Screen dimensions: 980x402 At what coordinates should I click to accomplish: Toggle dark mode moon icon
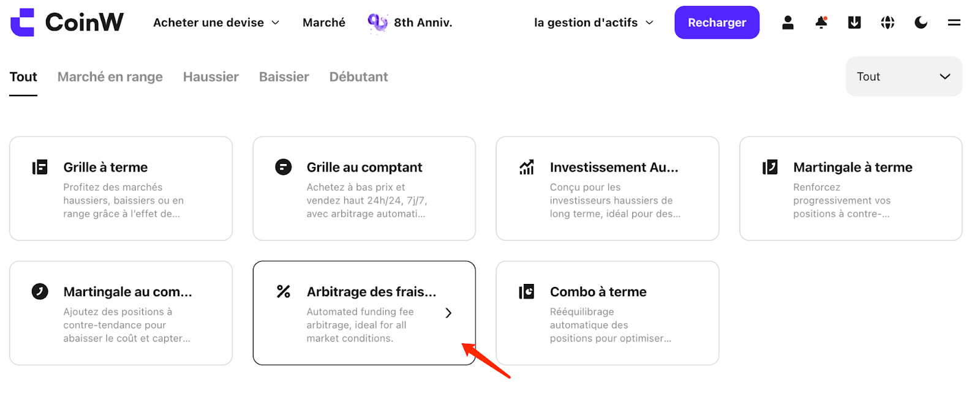tap(921, 23)
